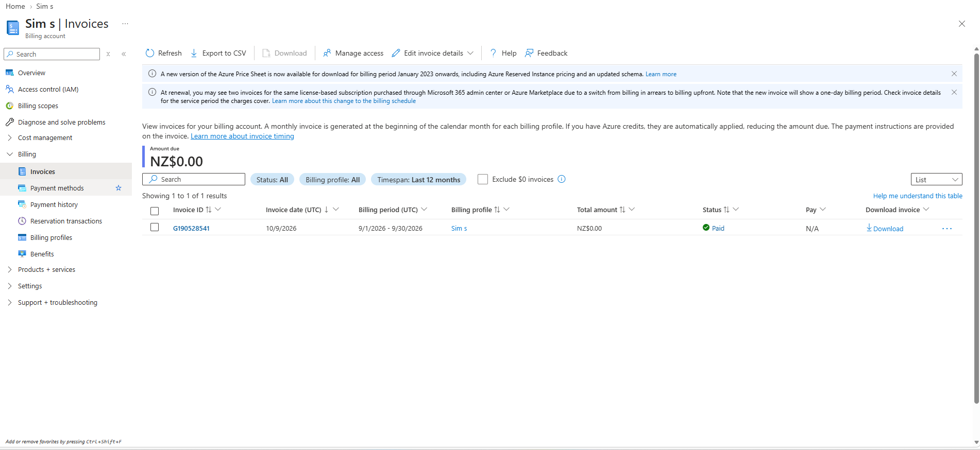Click the Manage access people icon
Image resolution: width=980 pixels, height=450 pixels.
(x=327, y=53)
